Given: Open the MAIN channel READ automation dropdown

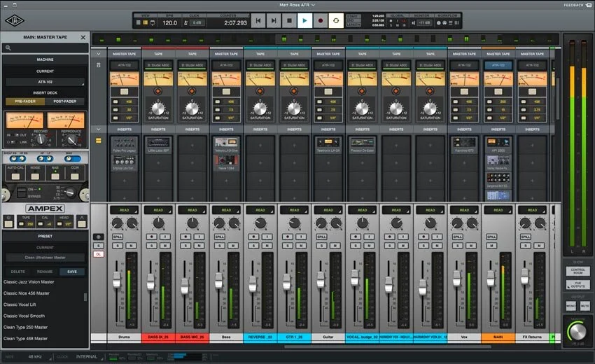Looking at the screenshot, I should click(x=498, y=210).
